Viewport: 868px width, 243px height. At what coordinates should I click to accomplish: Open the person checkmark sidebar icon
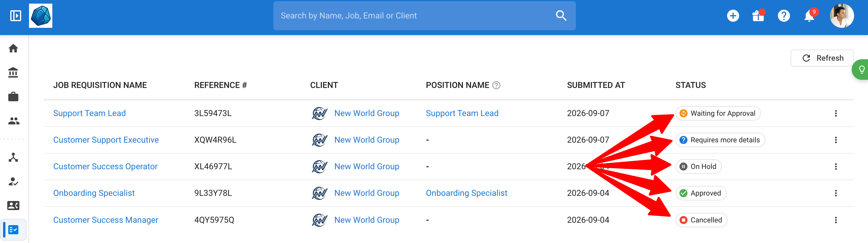(14, 182)
